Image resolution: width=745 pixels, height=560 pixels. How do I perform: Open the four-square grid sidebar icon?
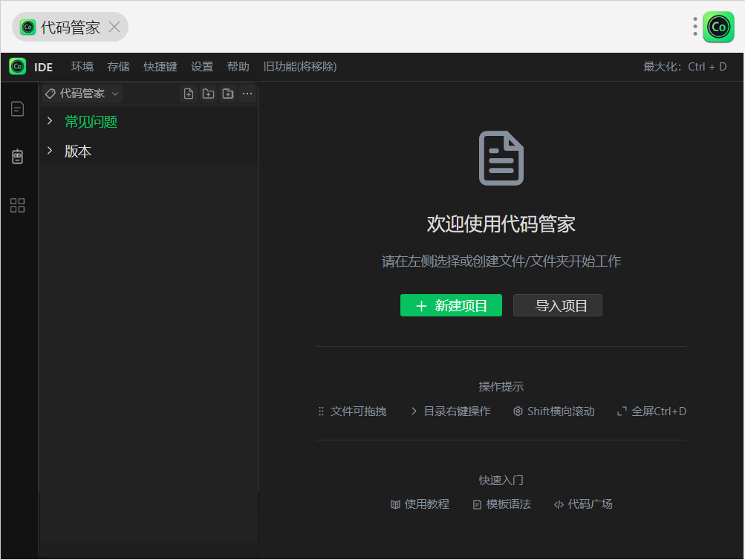pyautogui.click(x=17, y=206)
